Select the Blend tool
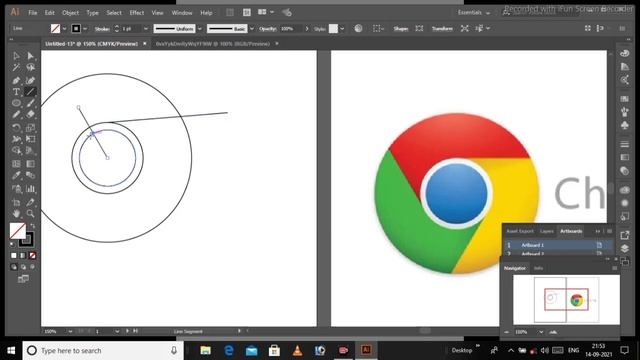The image size is (640, 360). [x=31, y=176]
